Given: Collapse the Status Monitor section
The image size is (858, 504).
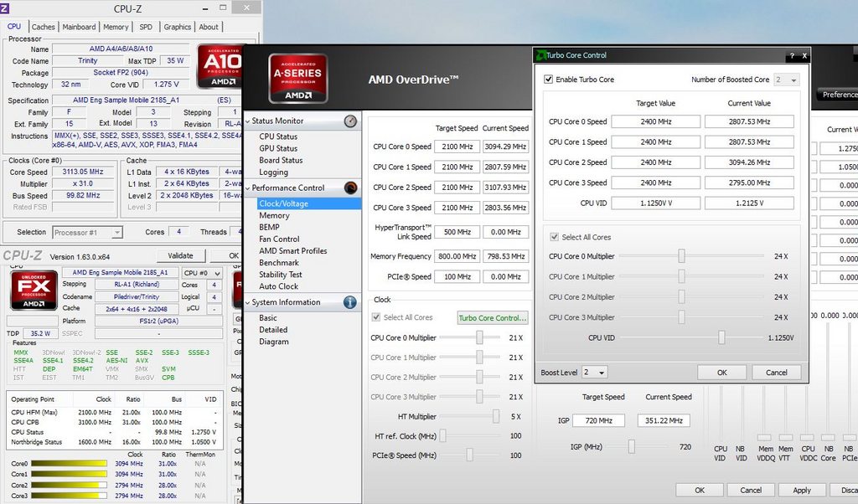Looking at the screenshot, I should click(247, 121).
